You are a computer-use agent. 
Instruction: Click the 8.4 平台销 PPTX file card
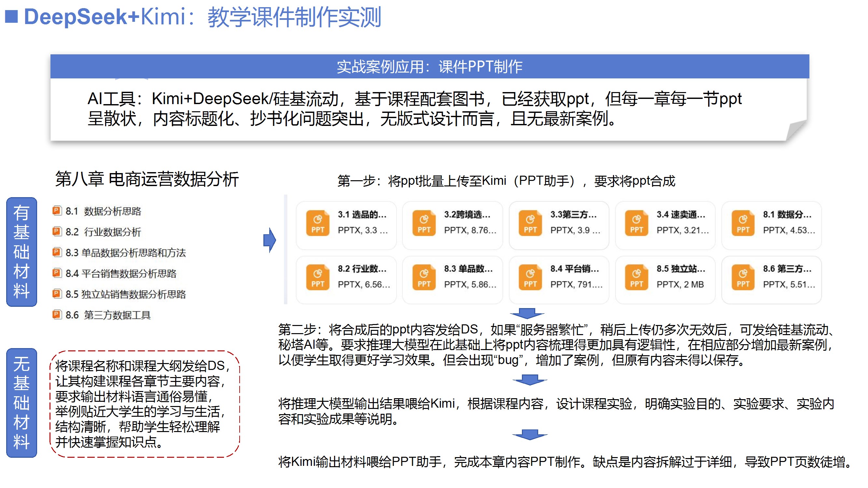click(x=559, y=279)
